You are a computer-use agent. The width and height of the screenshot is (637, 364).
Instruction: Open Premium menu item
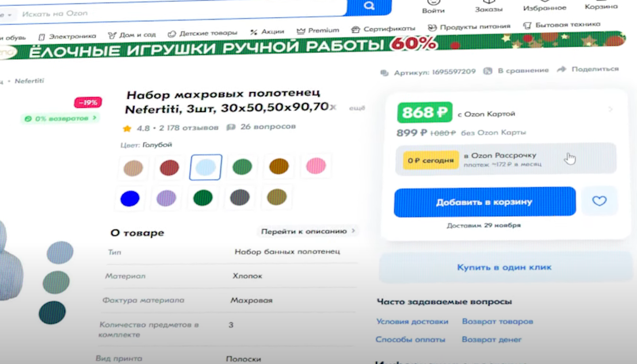318,30
